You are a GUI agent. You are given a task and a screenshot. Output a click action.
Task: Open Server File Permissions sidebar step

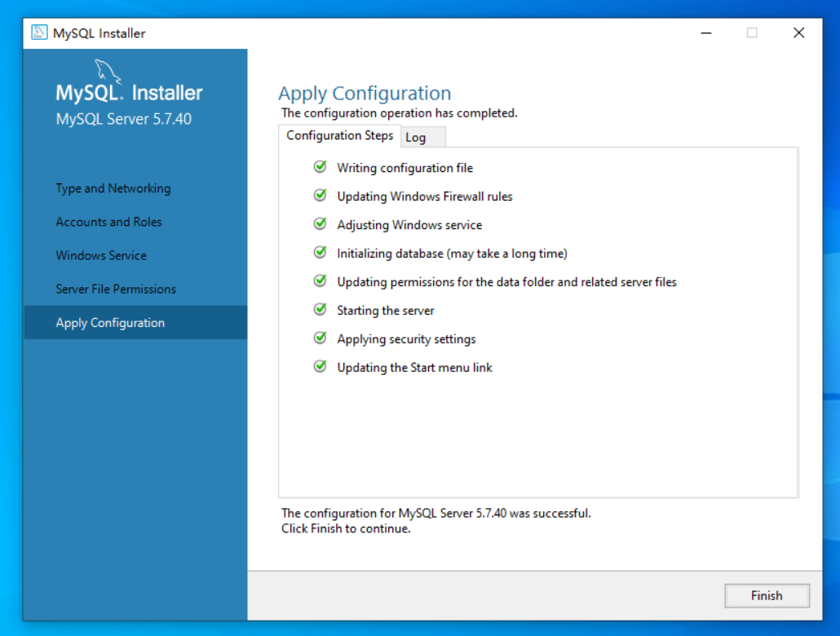116,289
